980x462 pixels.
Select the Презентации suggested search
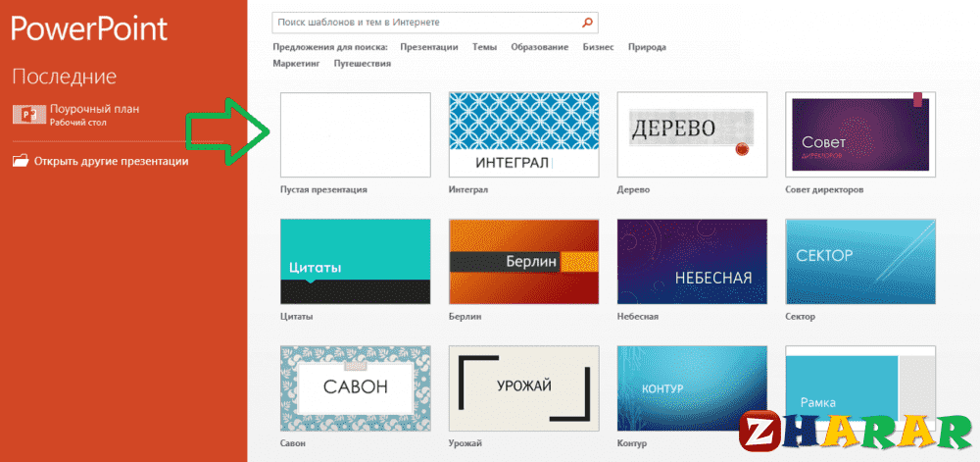(x=429, y=47)
